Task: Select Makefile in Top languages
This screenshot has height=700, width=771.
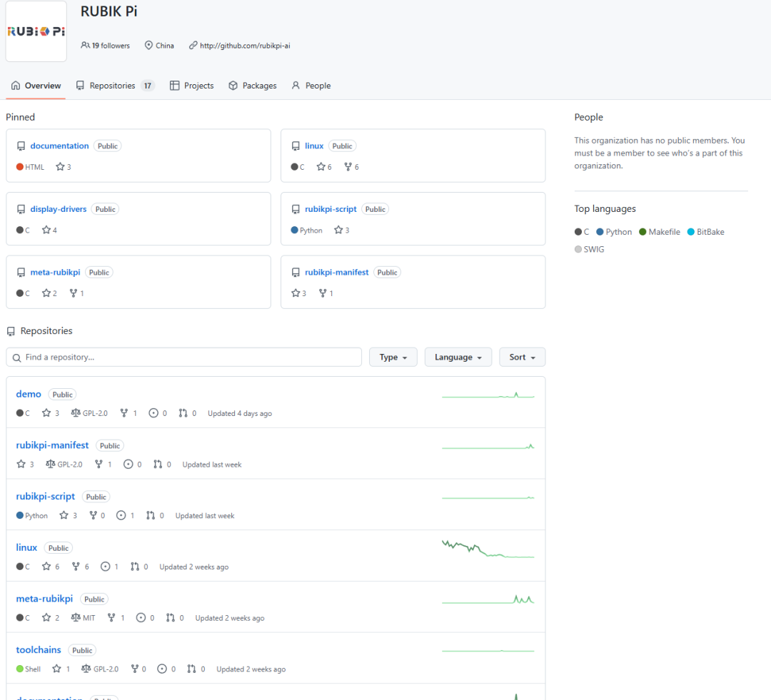Action: click(660, 231)
